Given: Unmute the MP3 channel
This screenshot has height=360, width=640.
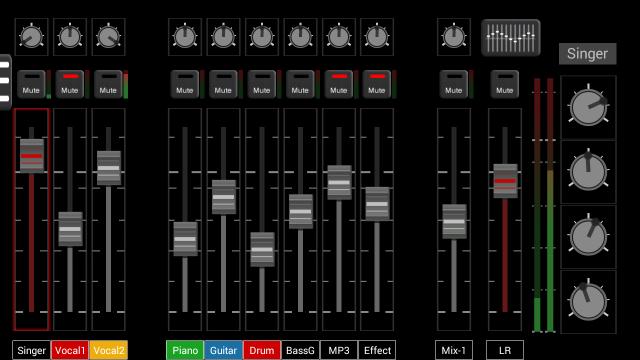Looking at the screenshot, I should coord(339,84).
